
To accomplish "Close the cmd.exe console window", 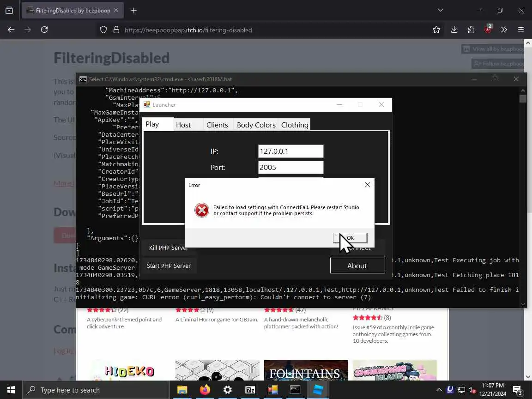I will pos(516,79).
